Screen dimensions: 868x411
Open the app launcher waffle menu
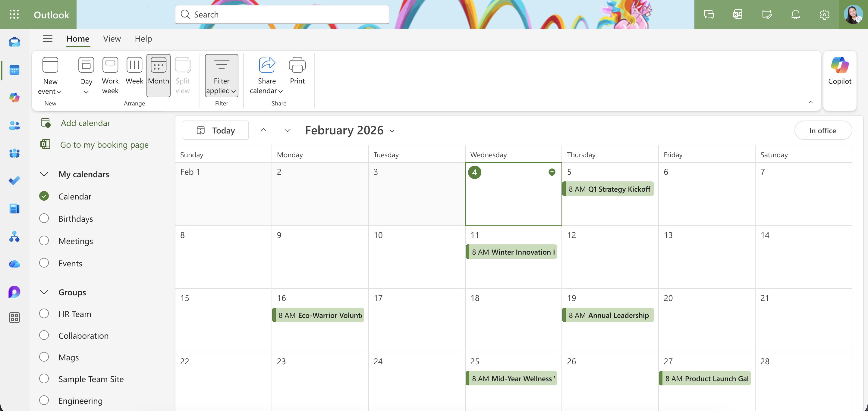click(x=14, y=14)
